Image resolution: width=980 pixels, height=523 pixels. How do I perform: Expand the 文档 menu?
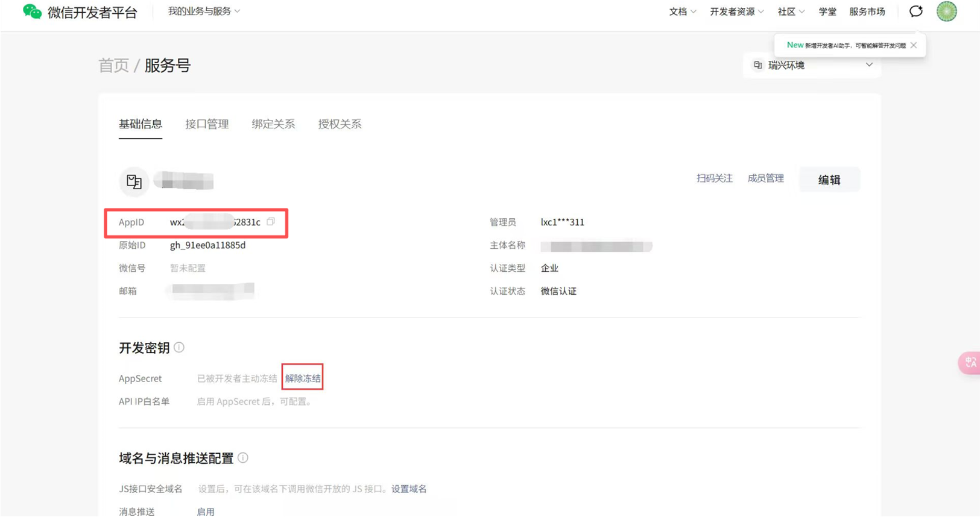[683, 11]
